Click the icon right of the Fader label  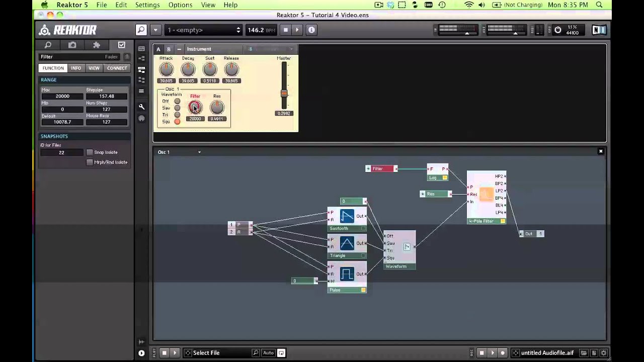point(127,57)
